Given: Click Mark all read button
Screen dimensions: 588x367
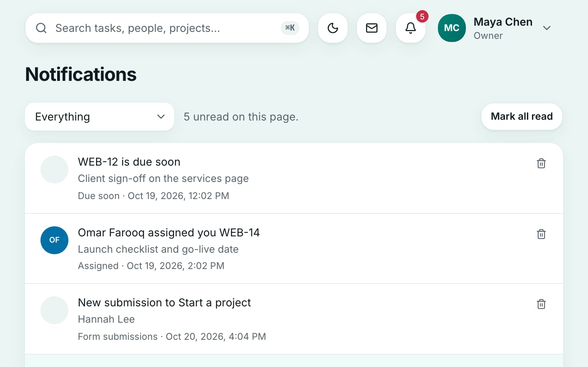Looking at the screenshot, I should click(522, 117).
